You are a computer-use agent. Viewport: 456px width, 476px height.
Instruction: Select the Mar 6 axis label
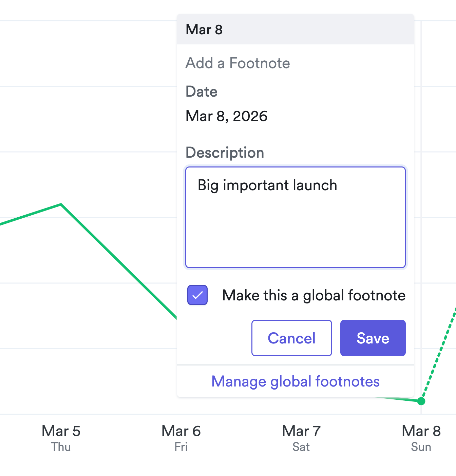181,431
